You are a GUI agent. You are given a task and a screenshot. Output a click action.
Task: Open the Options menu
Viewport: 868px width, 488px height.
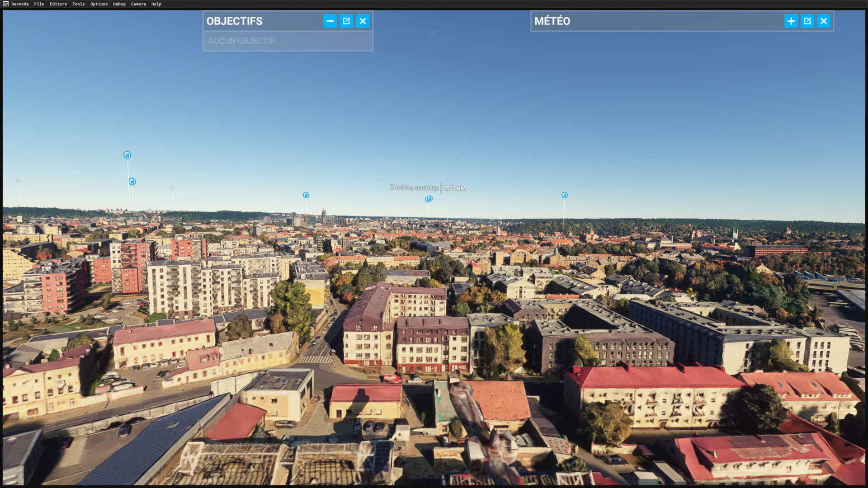click(x=99, y=4)
